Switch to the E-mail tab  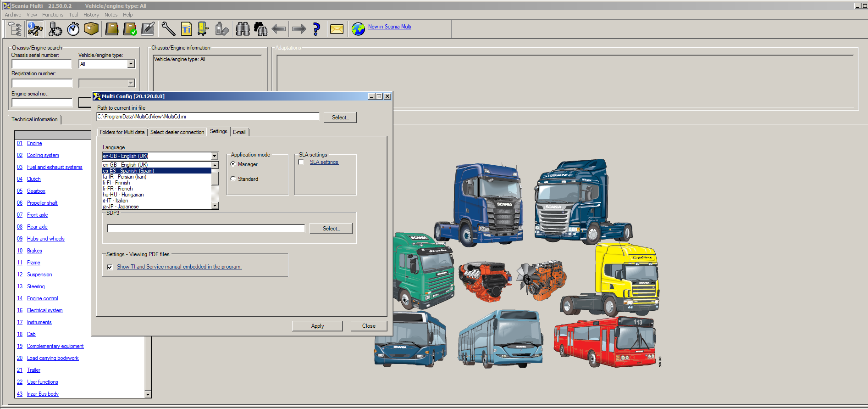click(x=239, y=132)
